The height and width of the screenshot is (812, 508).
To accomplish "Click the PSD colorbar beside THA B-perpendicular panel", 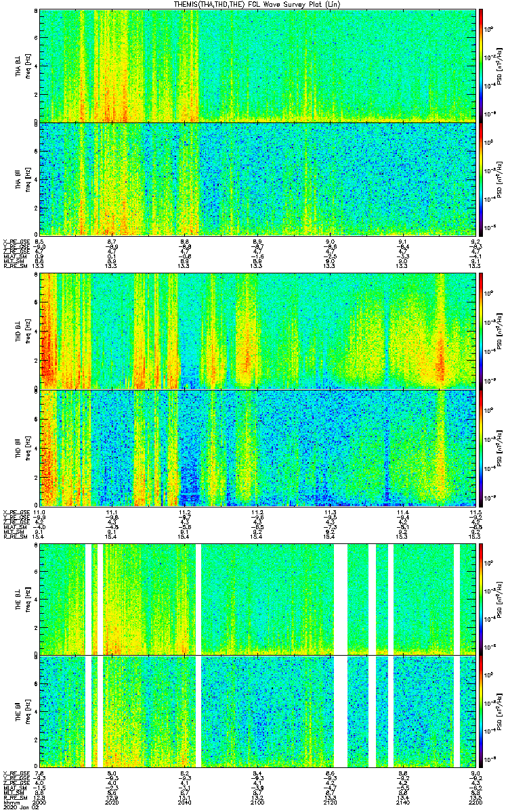I will click(x=482, y=64).
